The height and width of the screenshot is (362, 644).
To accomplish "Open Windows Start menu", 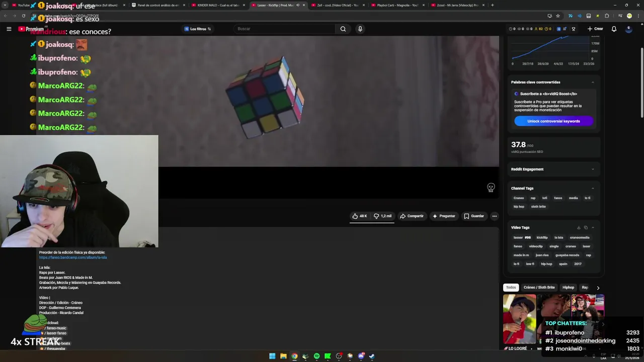I will tap(272, 356).
